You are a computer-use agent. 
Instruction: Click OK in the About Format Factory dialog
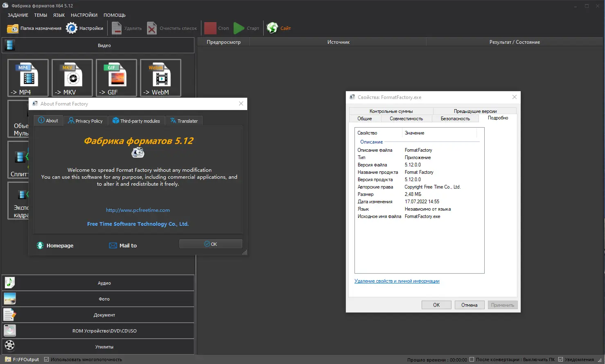tap(211, 244)
